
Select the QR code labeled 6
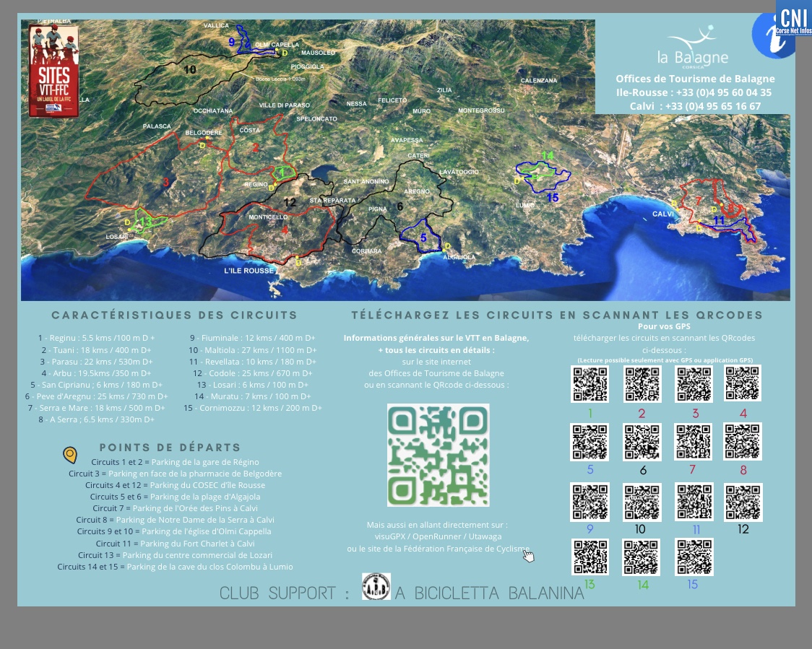[642, 442]
